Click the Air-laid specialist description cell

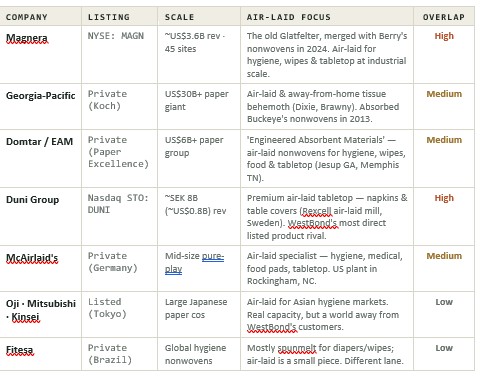point(327,269)
